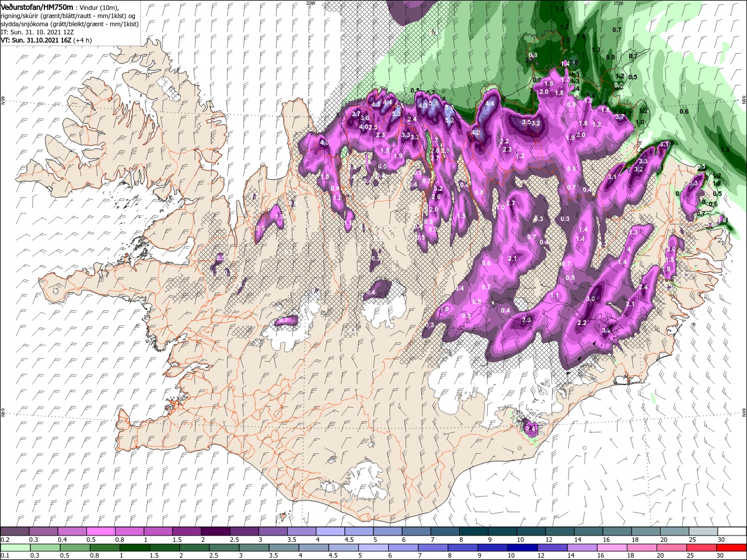Pick lavender rain swatch between 14 and 16
The image size is (747, 560).
(x=581, y=548)
